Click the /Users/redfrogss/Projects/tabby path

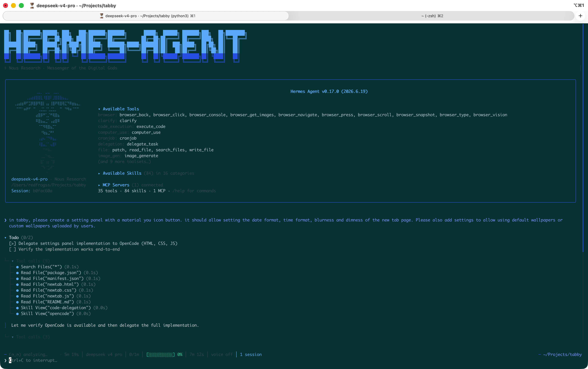(x=48, y=185)
